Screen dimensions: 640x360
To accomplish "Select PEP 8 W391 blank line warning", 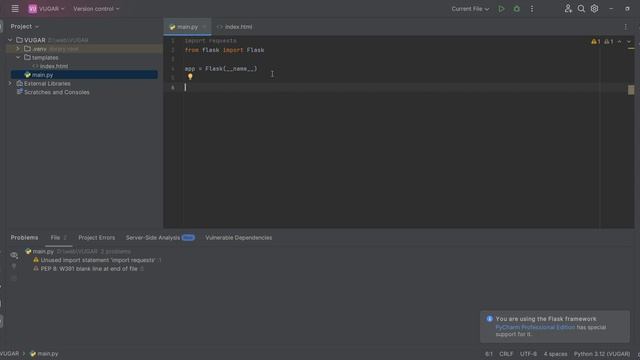I will [x=89, y=269].
